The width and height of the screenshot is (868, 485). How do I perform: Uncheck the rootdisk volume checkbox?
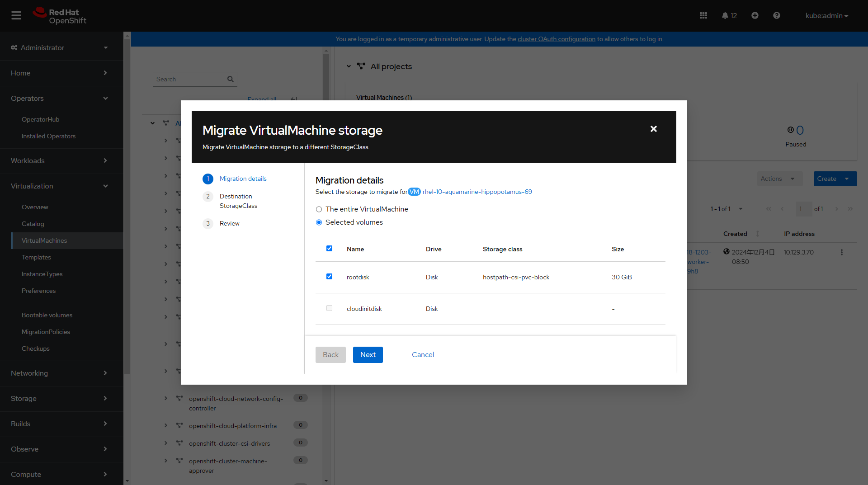coord(329,277)
